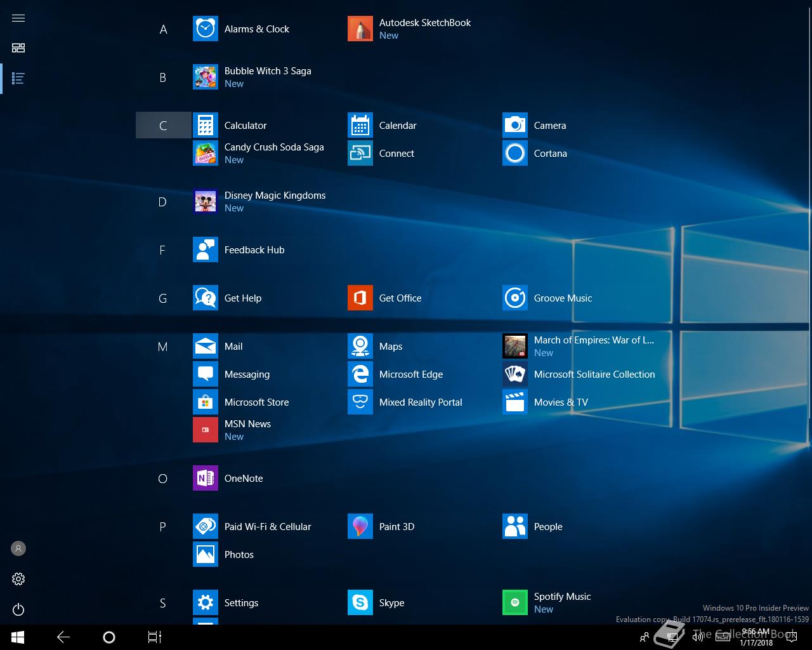Open the volume control in tray
812x650 pixels.
pos(697,637)
